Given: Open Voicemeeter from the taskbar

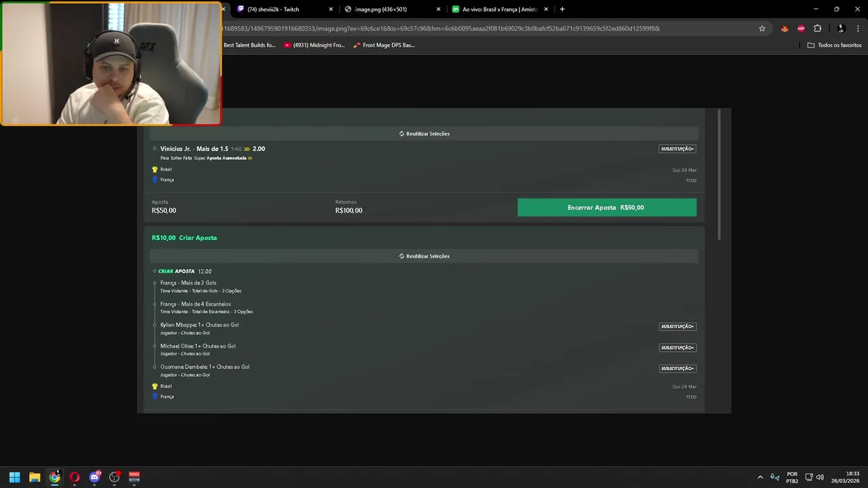Looking at the screenshot, I should (134, 477).
